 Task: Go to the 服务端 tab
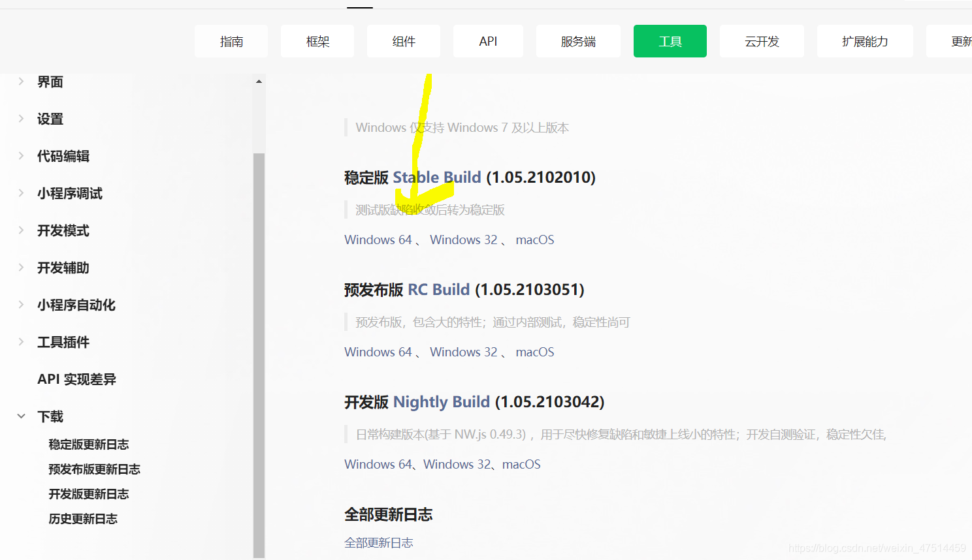tap(578, 41)
